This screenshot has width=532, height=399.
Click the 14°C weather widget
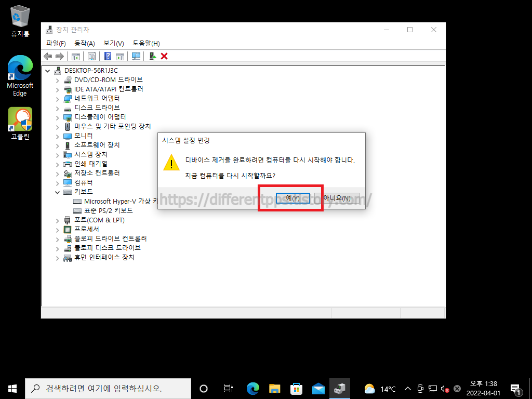coord(380,389)
